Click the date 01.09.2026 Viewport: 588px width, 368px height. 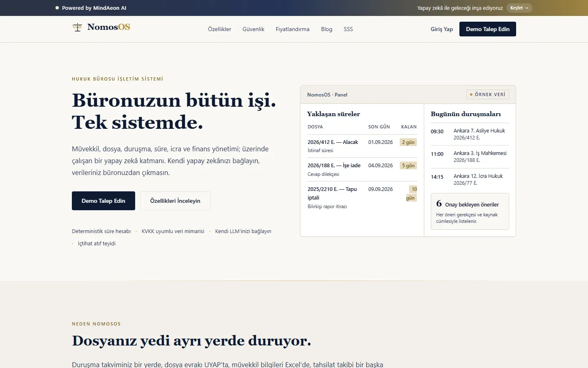click(x=381, y=142)
